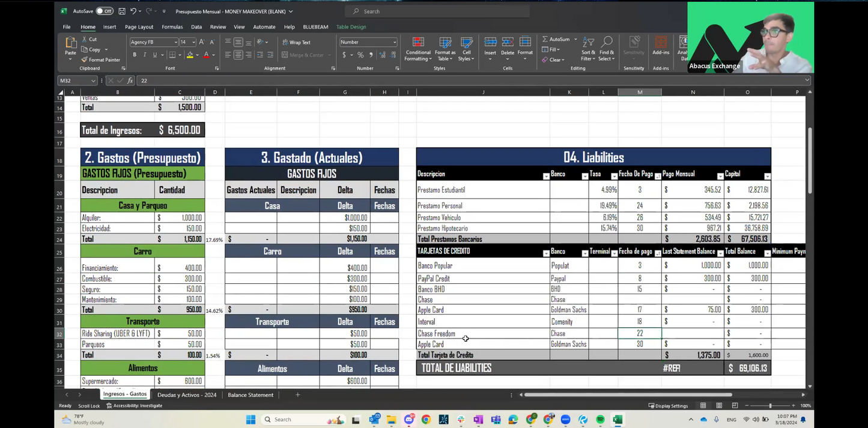Screen dimensions: 868x428
Task: Open the Page Layout ribbon tab
Action: 139,27
